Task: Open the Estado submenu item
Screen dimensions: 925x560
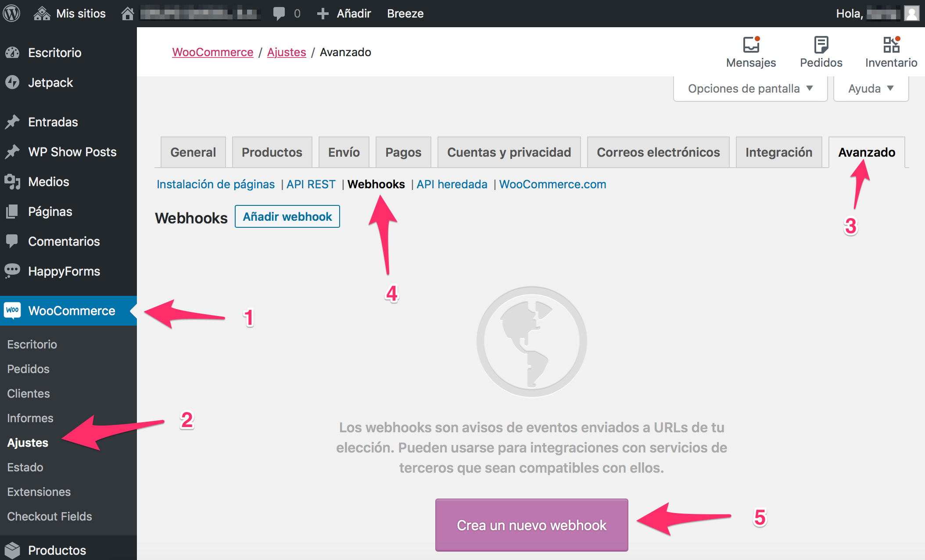Action: 25,467
